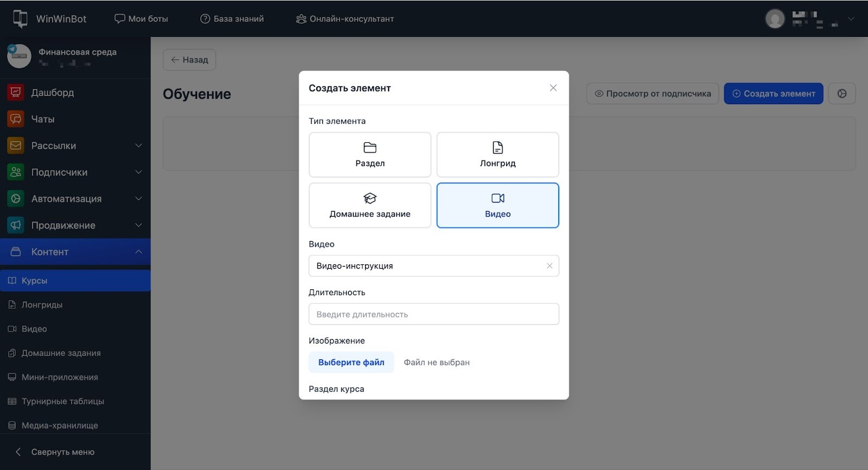This screenshot has width=868, height=470.
Task: Open Турнирные таблицы in the sidebar
Action: pyautogui.click(x=62, y=402)
